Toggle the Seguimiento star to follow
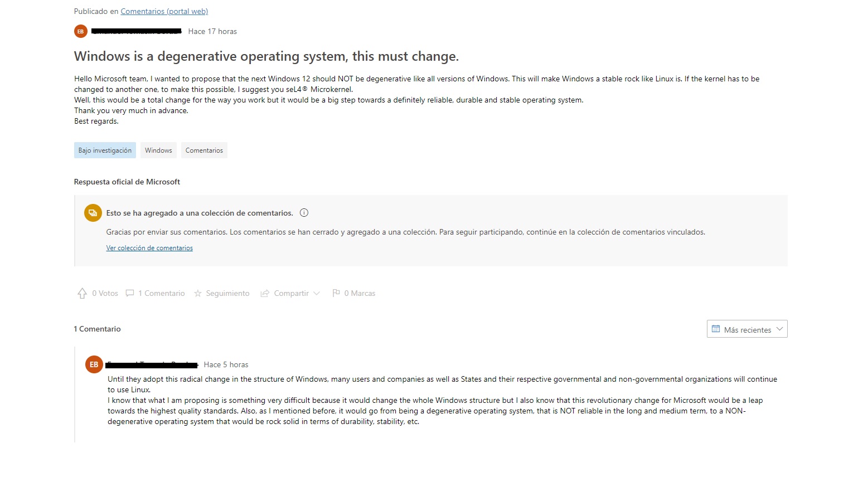868x482 pixels. pos(198,294)
